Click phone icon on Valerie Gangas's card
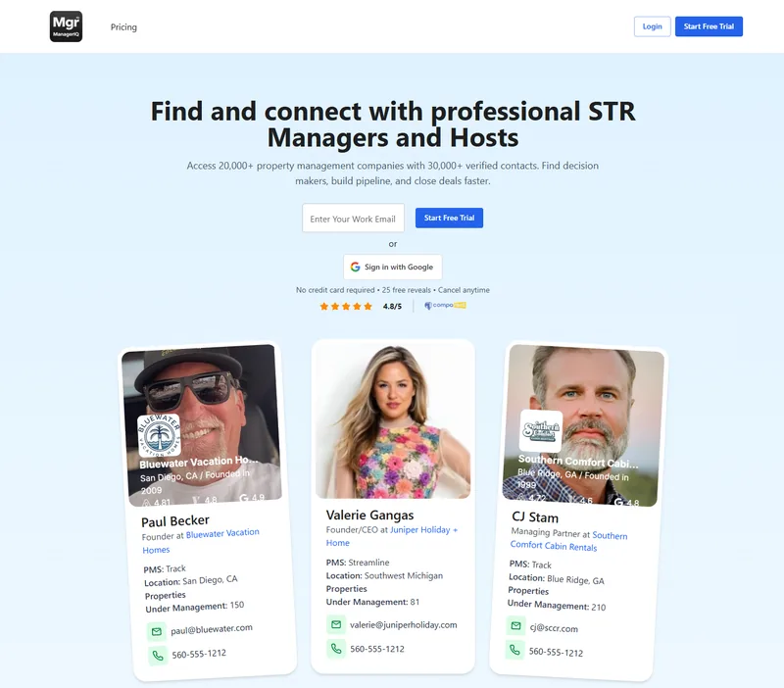The width and height of the screenshot is (784, 688). [x=336, y=649]
